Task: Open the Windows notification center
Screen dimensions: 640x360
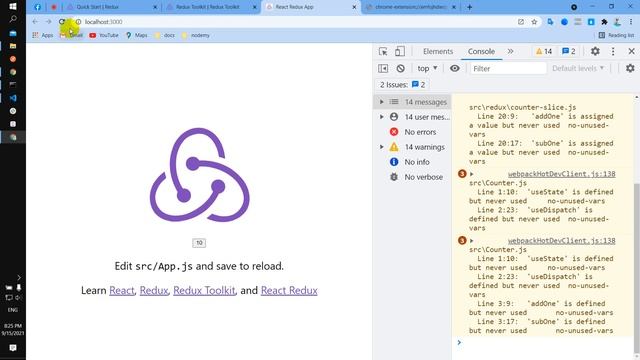Action: point(13,348)
